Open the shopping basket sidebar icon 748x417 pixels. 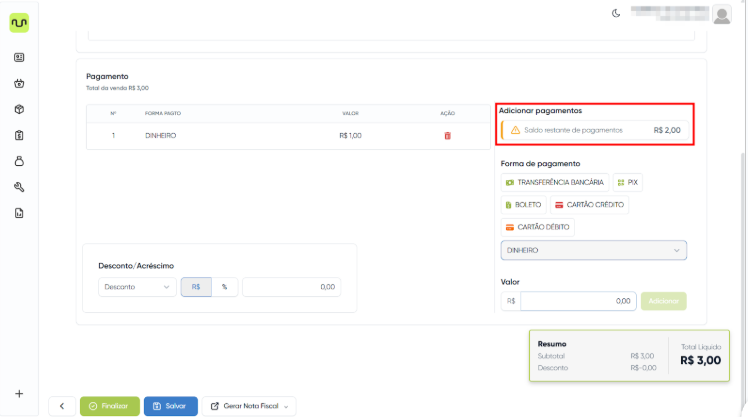click(19, 84)
